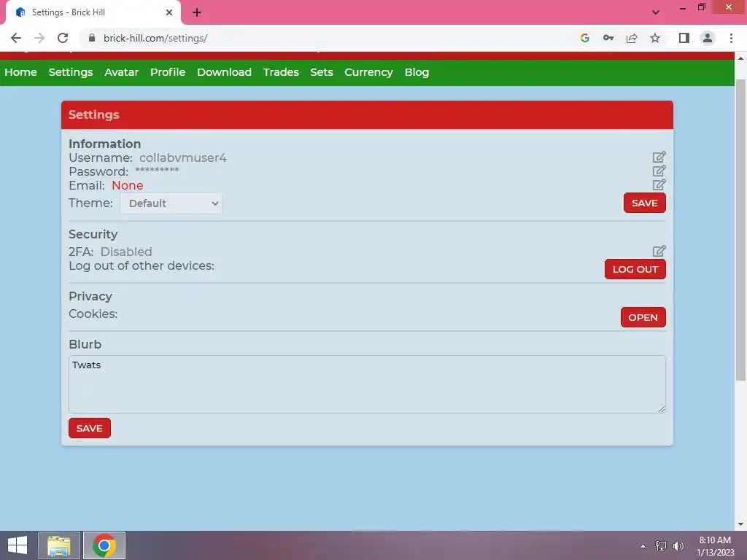Open the Blog nav item
Screen dimensions: 747x560
[x=417, y=72]
